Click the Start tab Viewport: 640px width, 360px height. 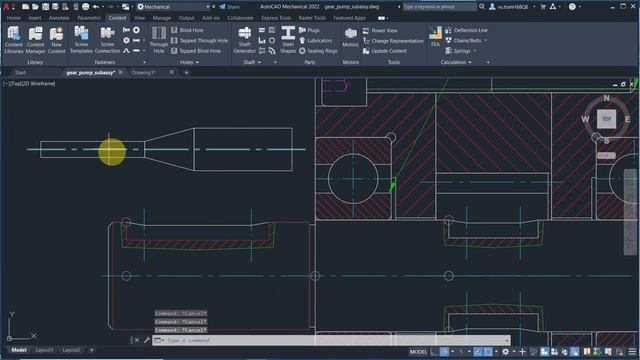click(20, 72)
